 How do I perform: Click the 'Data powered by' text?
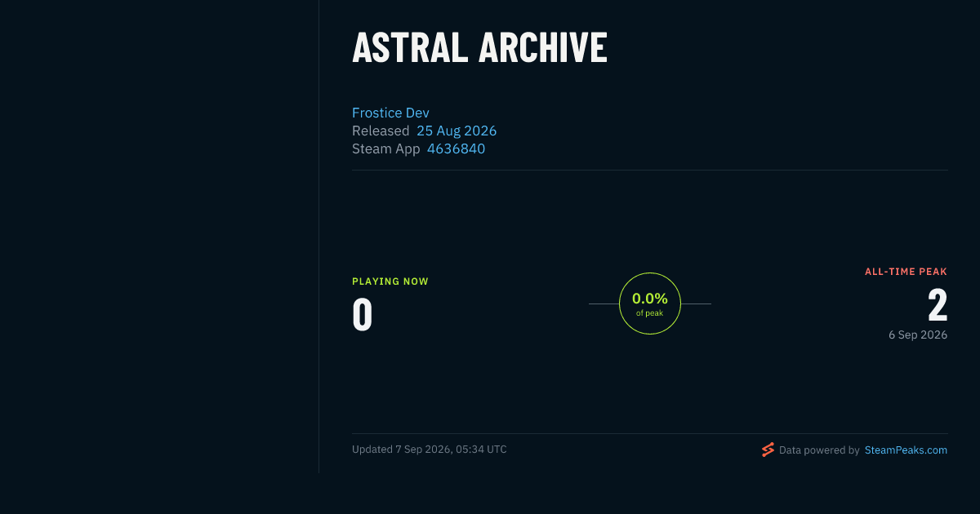click(819, 450)
